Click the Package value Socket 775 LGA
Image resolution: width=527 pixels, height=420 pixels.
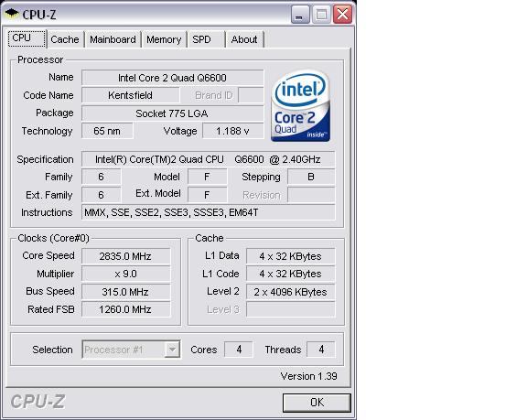coord(172,113)
